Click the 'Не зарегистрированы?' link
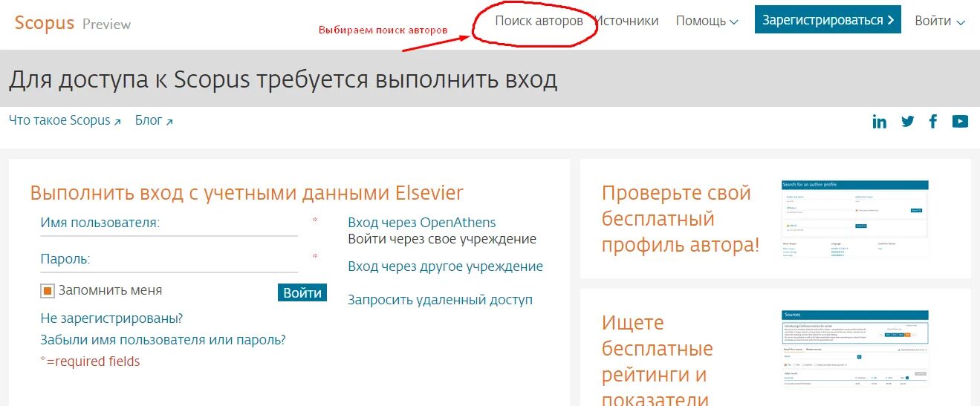The height and width of the screenshot is (406, 980). 111,318
